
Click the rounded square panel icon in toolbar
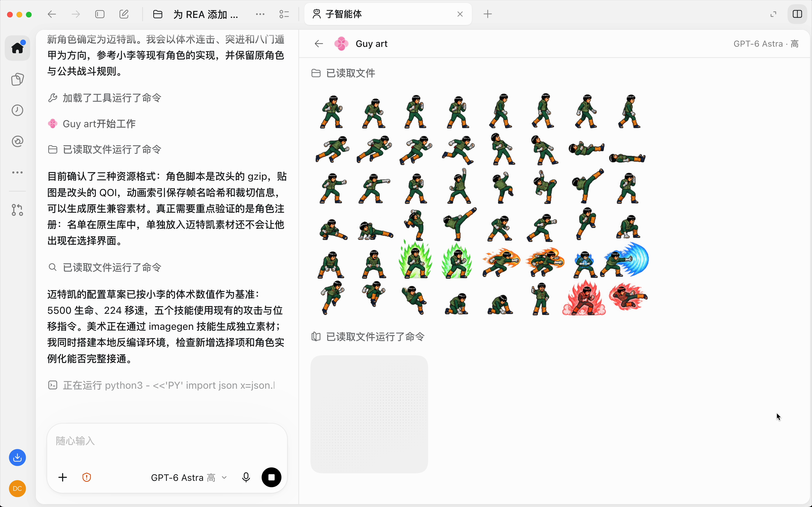click(x=100, y=14)
